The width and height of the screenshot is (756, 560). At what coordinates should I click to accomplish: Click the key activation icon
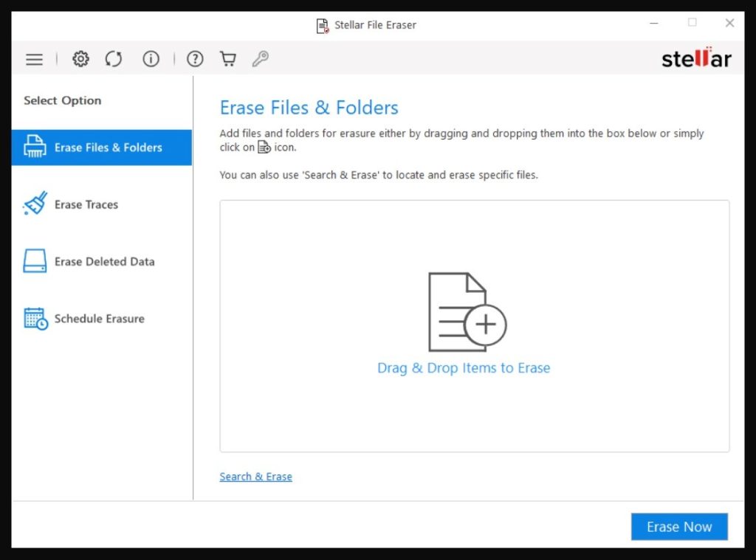pos(260,59)
